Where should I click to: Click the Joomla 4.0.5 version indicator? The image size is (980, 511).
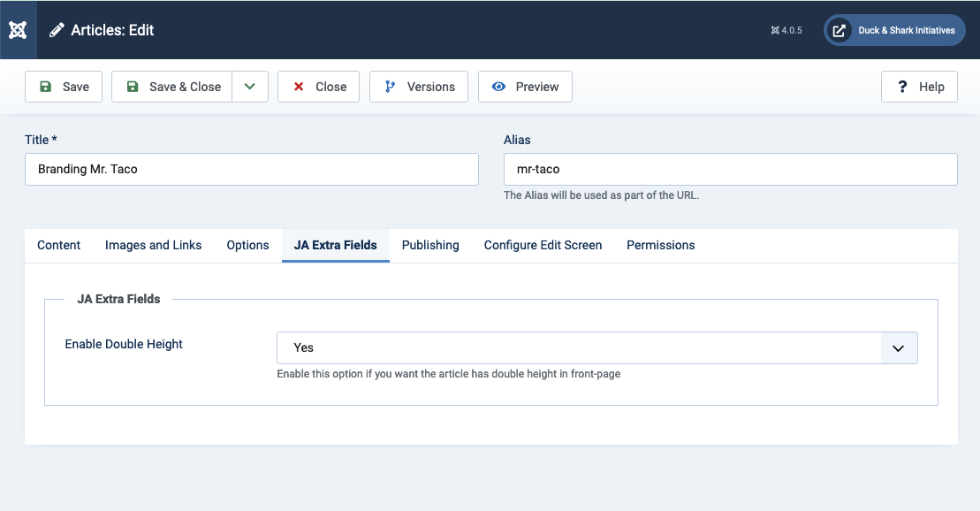click(x=786, y=30)
